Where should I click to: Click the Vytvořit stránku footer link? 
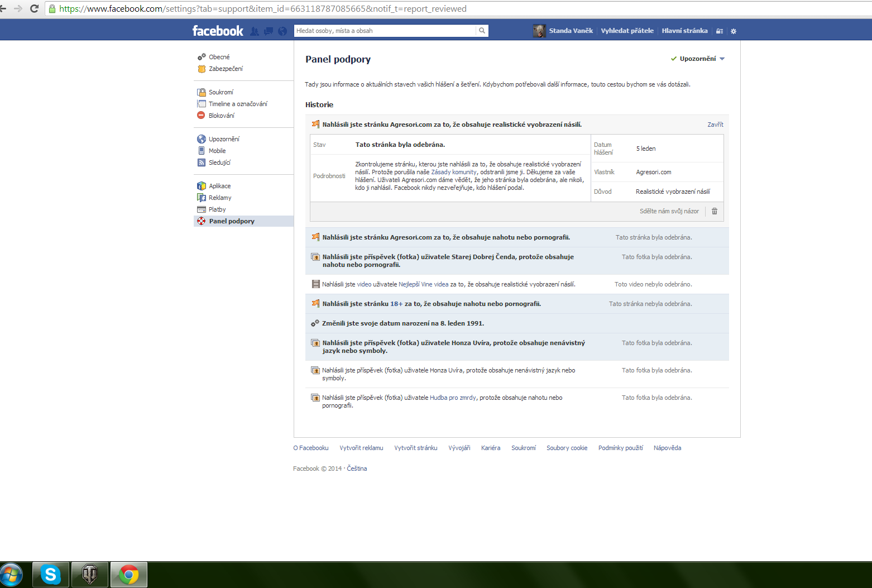pos(416,448)
